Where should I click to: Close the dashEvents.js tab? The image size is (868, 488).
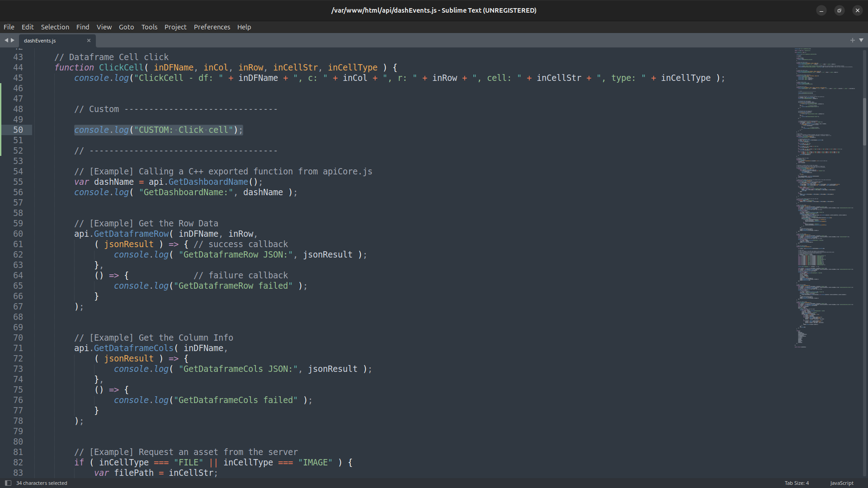pos(89,41)
